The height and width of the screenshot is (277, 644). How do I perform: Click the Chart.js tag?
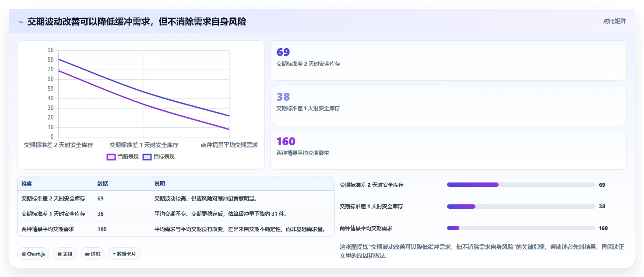click(33, 254)
